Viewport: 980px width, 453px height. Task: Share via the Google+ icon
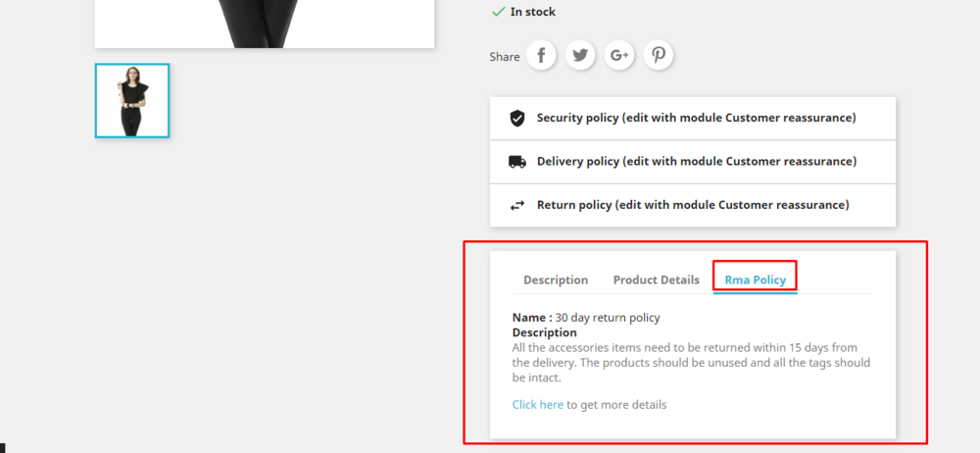(x=619, y=56)
